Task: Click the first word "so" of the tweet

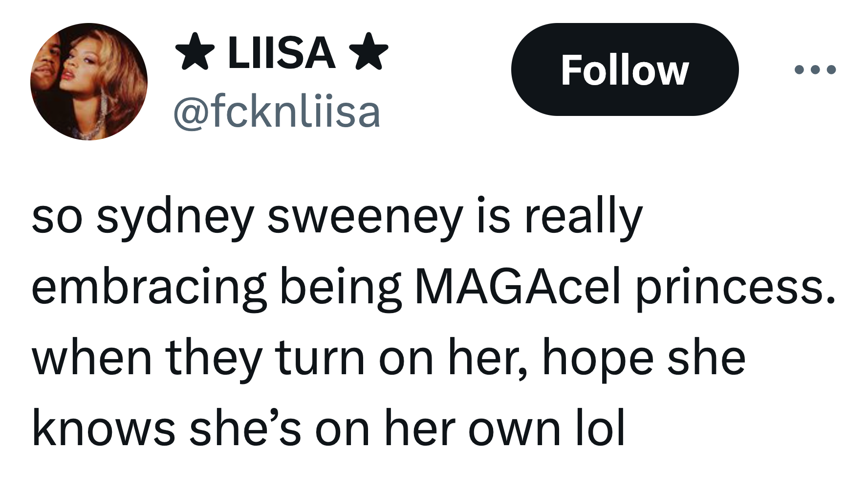Action: pos(56,217)
